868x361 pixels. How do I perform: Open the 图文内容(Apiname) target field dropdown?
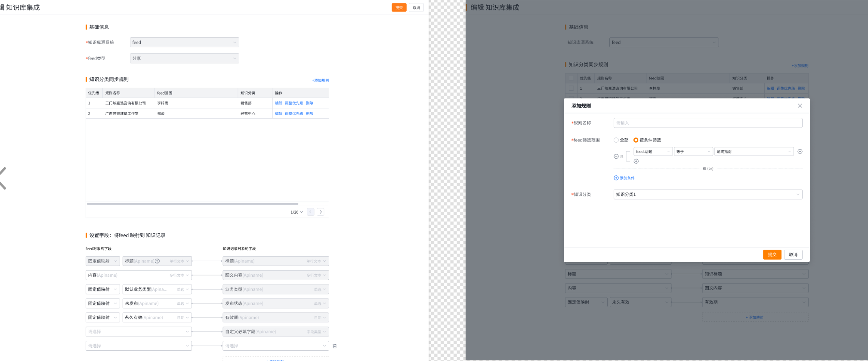tap(276, 275)
